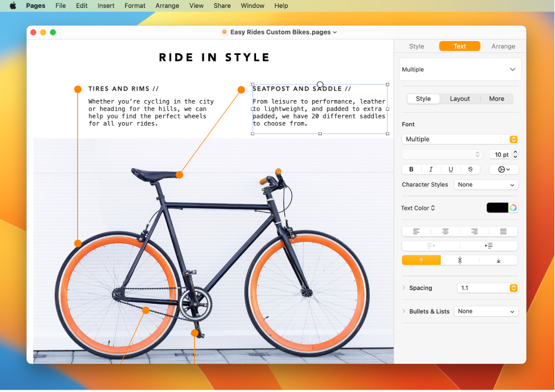Justify the text alignment
This screenshot has height=392, width=555.
(x=503, y=231)
